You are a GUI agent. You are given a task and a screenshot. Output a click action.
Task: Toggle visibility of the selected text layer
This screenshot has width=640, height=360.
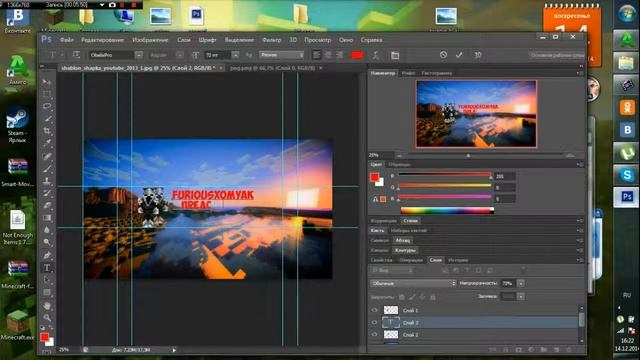[x=374, y=322]
